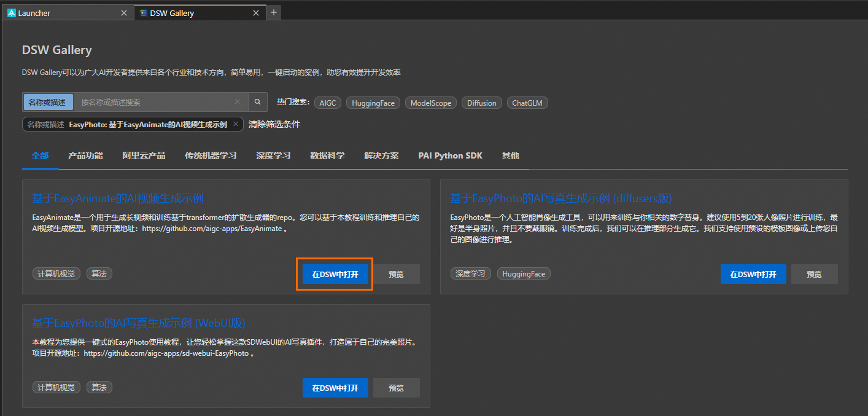The image size is (868, 416).
Task: Switch to the 传统机器学习 category tab
Action: point(211,155)
